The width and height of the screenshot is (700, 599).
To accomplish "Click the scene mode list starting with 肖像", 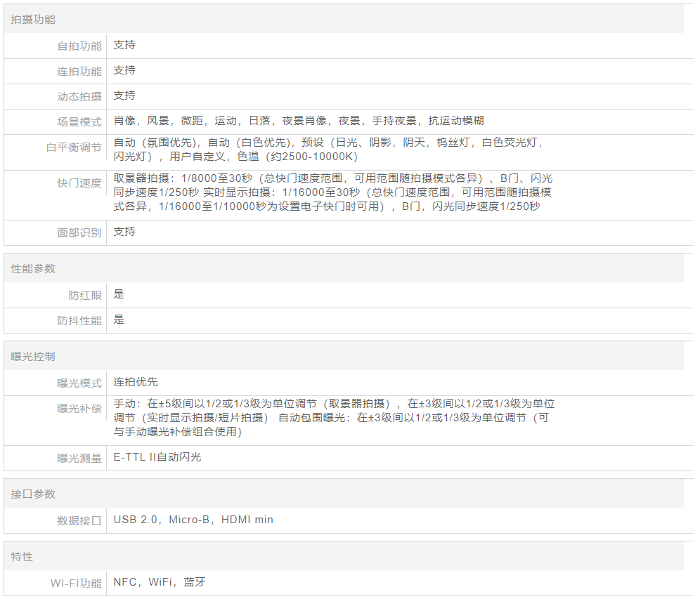I will pyautogui.click(x=298, y=121).
